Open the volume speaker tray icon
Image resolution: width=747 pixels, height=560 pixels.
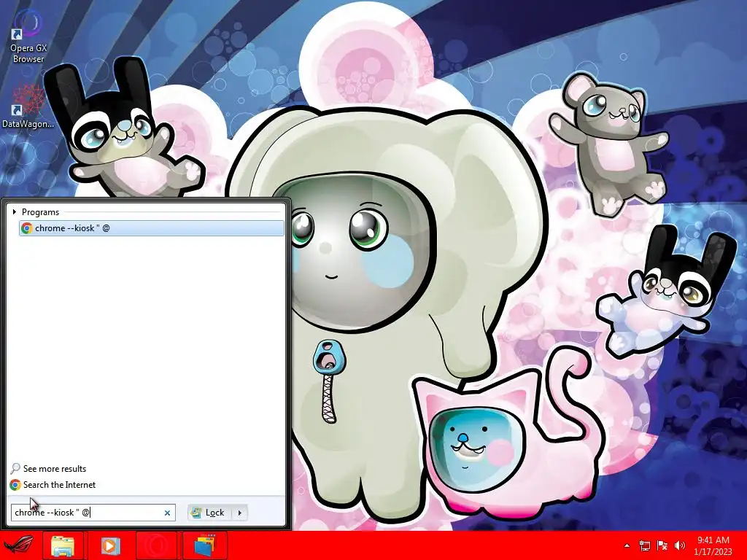[680, 545]
